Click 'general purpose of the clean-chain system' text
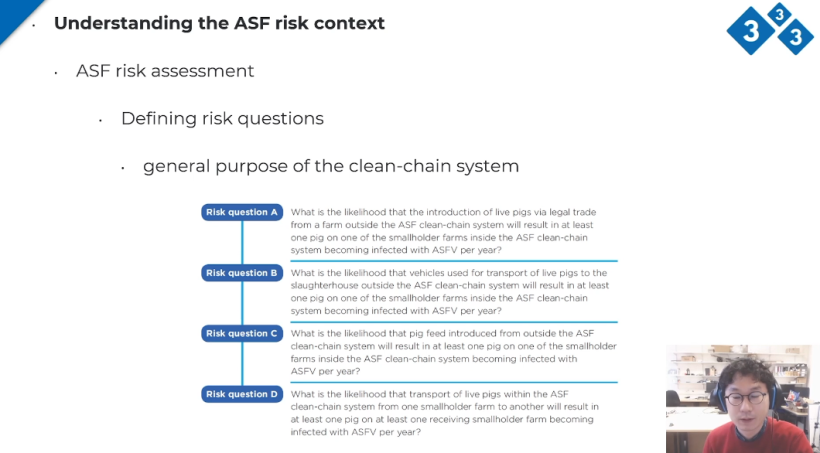 click(331, 166)
